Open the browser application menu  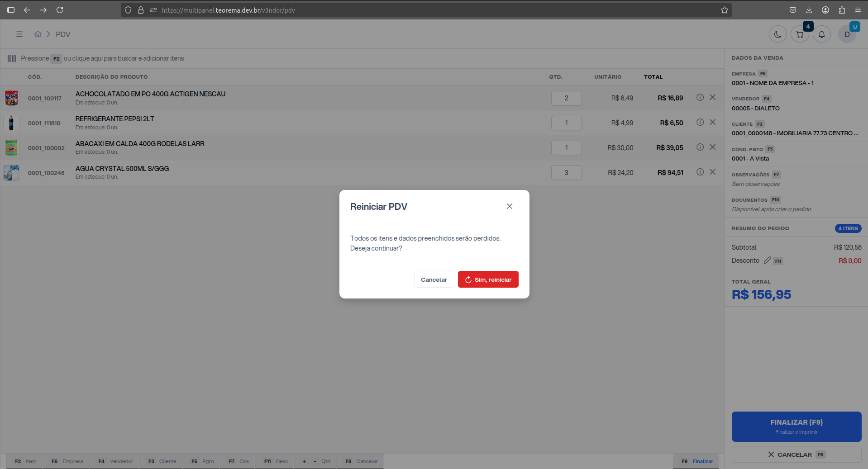click(858, 10)
